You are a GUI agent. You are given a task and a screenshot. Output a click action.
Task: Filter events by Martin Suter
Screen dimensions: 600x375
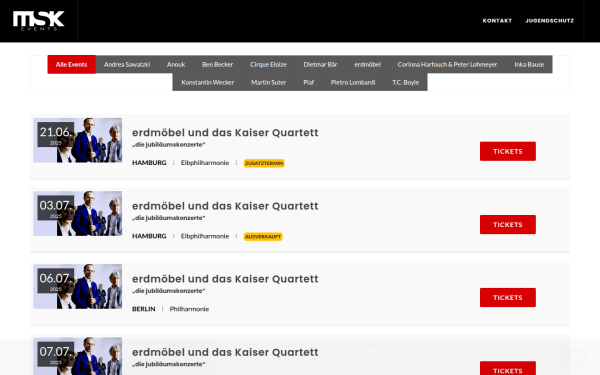(269, 82)
